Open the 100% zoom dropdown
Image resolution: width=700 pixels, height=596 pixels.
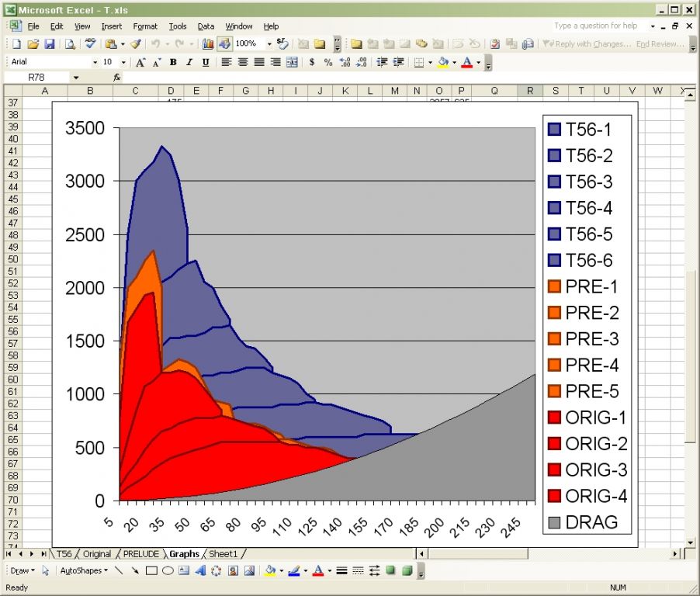(x=269, y=44)
